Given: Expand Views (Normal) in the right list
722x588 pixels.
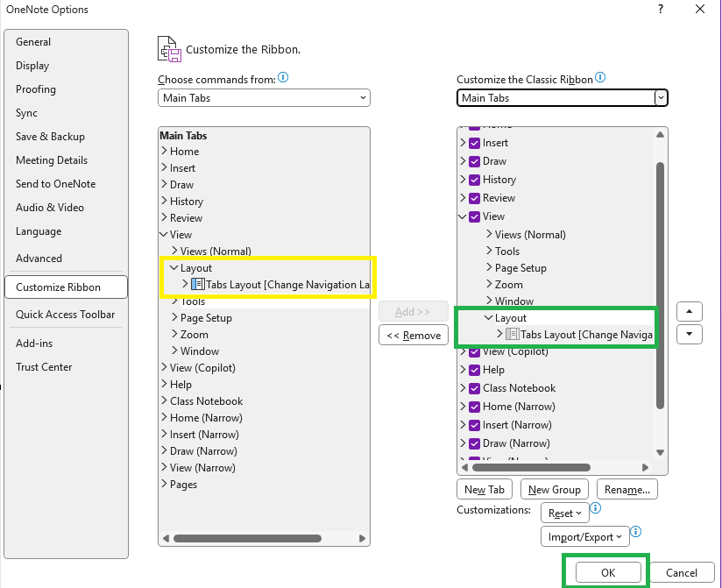Looking at the screenshot, I should point(489,234).
